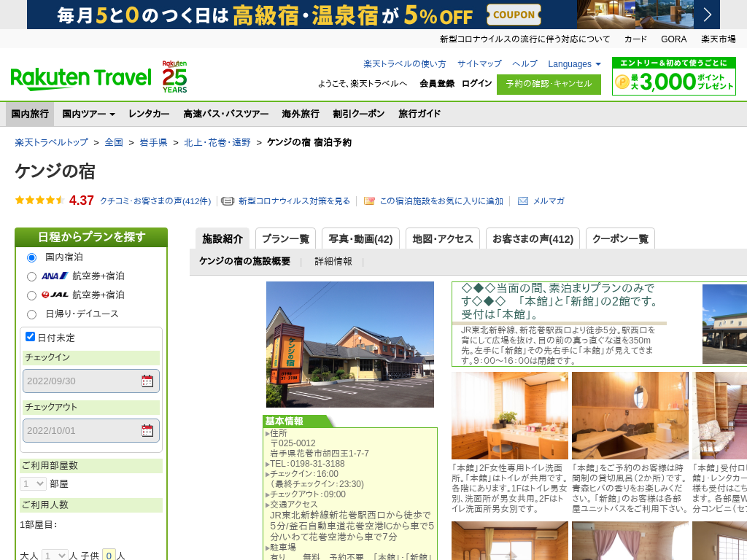Screen dimensions: 747x560
Task: Open the ご利用部屋数 room count dropdown
Action: point(33,484)
